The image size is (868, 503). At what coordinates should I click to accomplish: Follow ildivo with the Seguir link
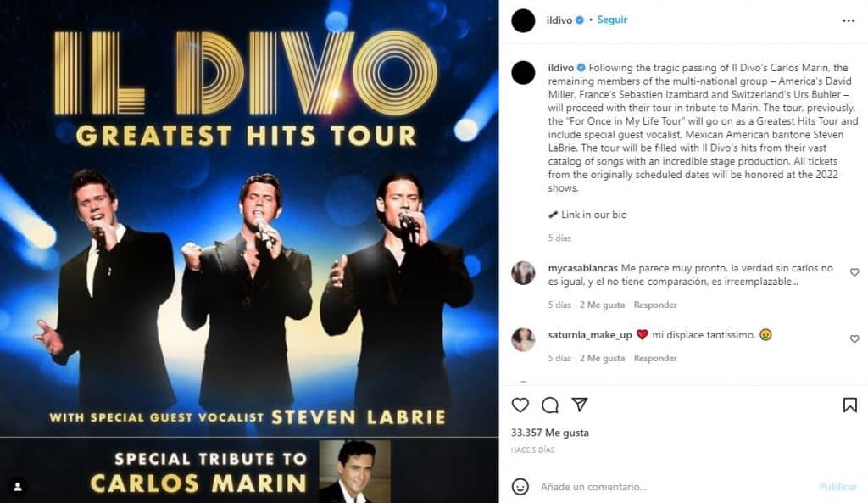612,20
